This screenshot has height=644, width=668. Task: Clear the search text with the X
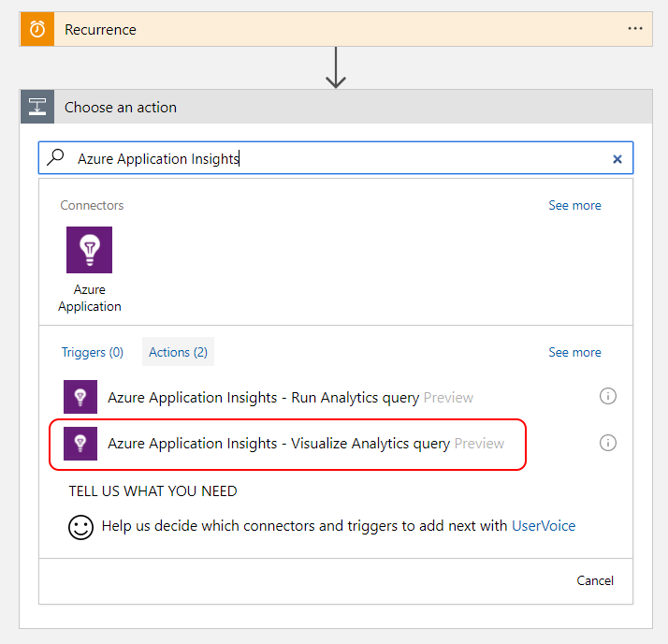click(617, 159)
